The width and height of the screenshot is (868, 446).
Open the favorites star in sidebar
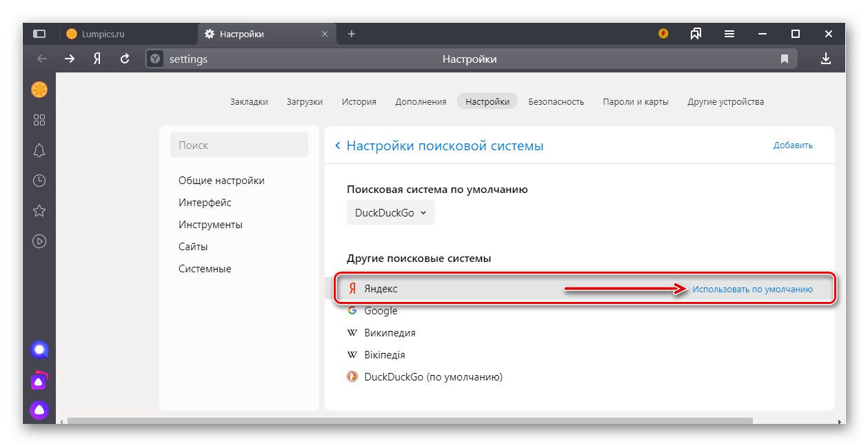[x=39, y=211]
